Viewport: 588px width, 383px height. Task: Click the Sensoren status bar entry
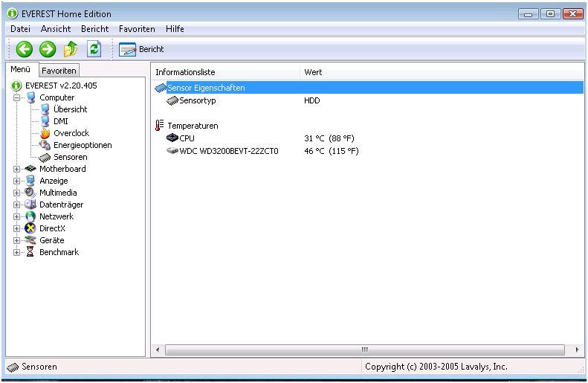(32, 367)
